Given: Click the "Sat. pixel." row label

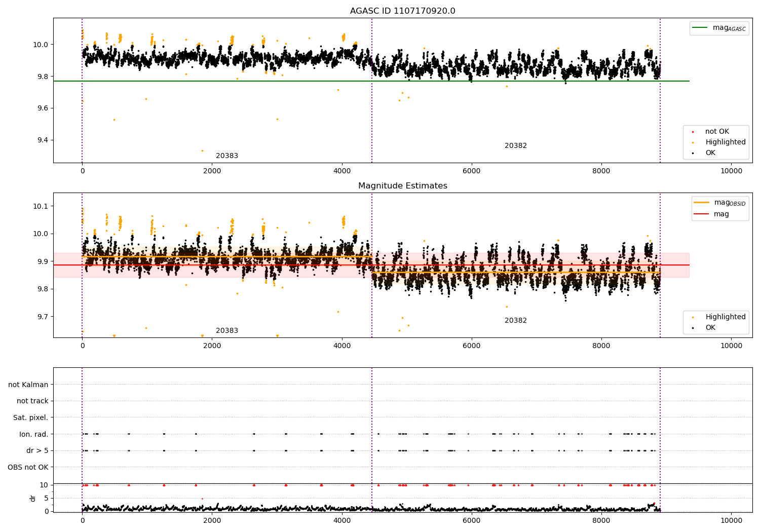Looking at the screenshot, I should tap(31, 418).
